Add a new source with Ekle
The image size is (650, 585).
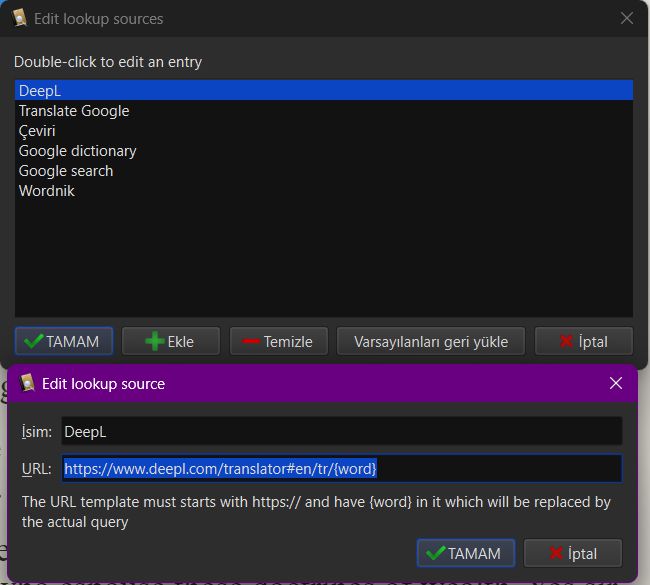[171, 341]
